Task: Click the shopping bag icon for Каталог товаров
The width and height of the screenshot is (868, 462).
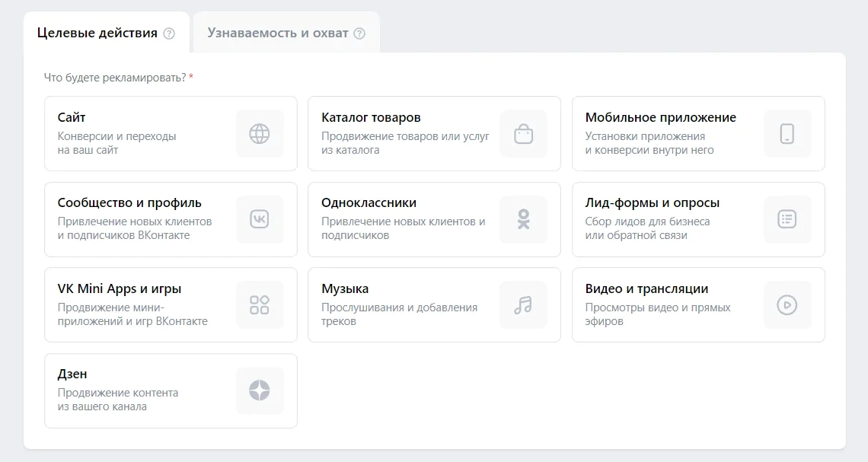Action: [523, 134]
